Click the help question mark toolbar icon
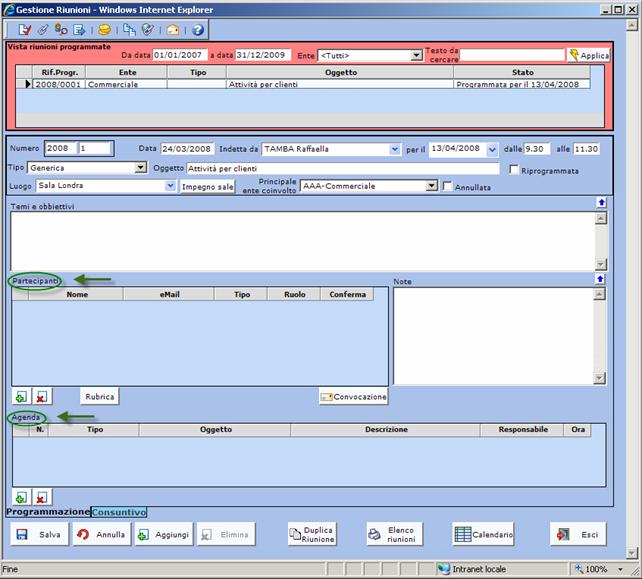 click(197, 31)
